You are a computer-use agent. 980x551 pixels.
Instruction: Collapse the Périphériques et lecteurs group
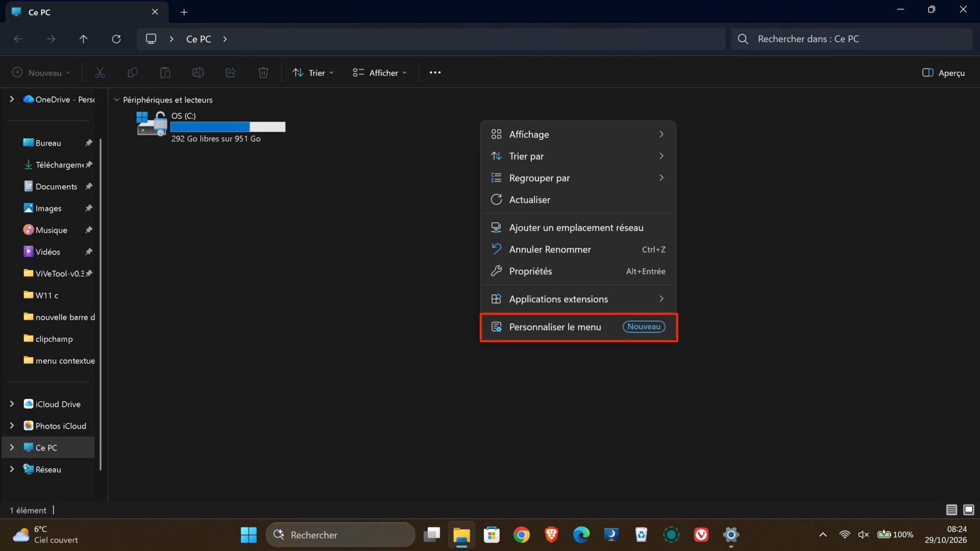click(x=116, y=100)
